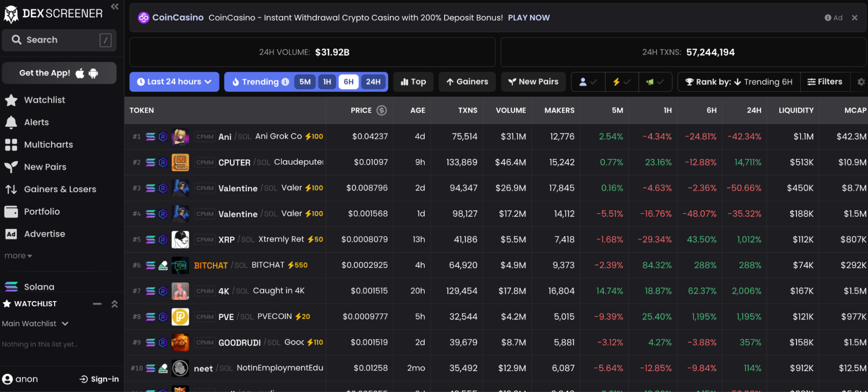Select the 24H trending timeframe
The height and width of the screenshot is (392, 868).
[x=373, y=82]
